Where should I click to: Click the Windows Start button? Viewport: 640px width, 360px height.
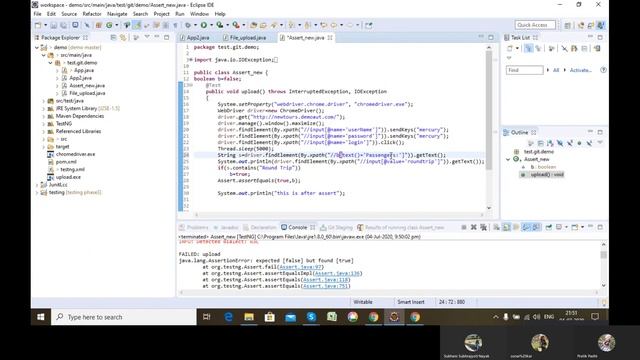(x=41, y=317)
